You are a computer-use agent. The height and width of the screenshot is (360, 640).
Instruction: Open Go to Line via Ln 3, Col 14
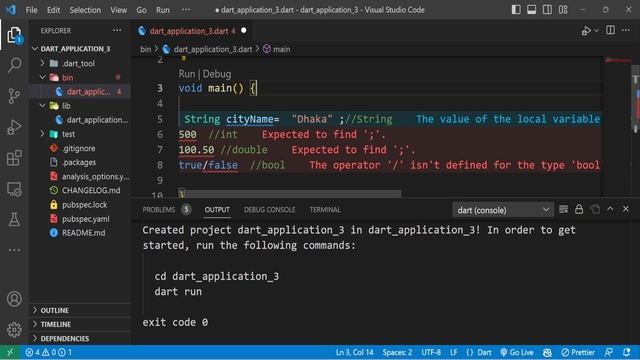(354, 352)
